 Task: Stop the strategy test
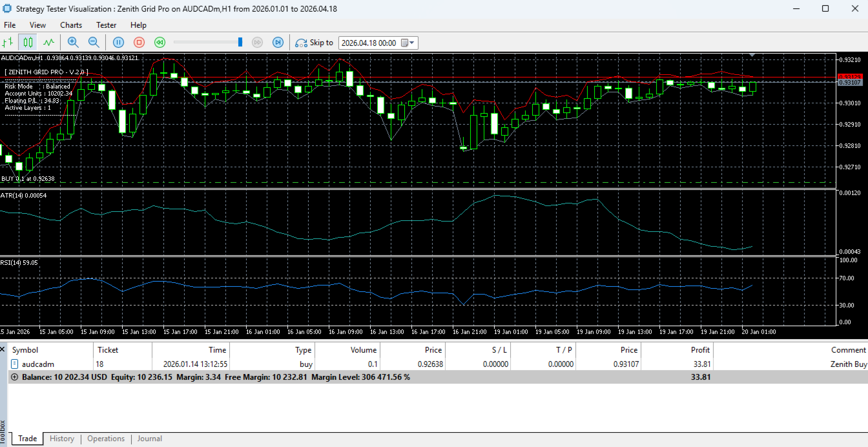[x=139, y=43]
